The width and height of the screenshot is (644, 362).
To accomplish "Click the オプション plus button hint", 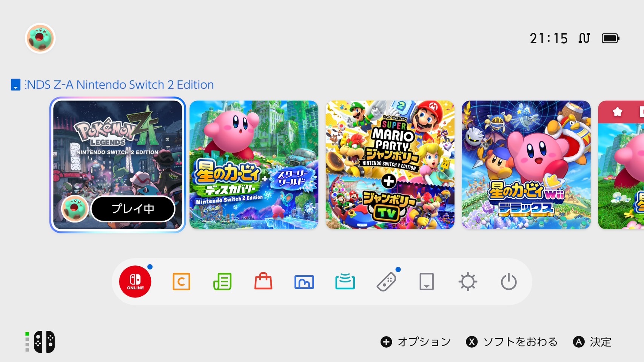I will point(416,342).
